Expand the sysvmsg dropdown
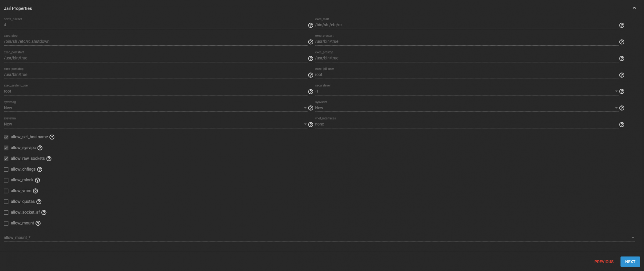644x271 pixels. [155, 108]
